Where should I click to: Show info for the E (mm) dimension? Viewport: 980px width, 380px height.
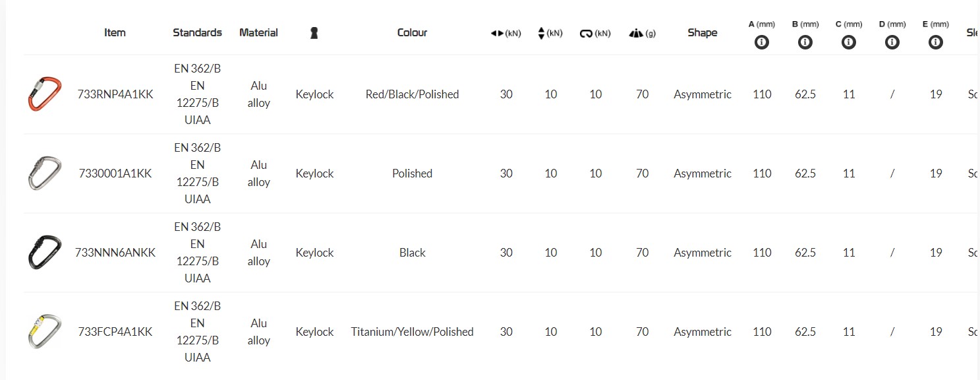pyautogui.click(x=935, y=42)
